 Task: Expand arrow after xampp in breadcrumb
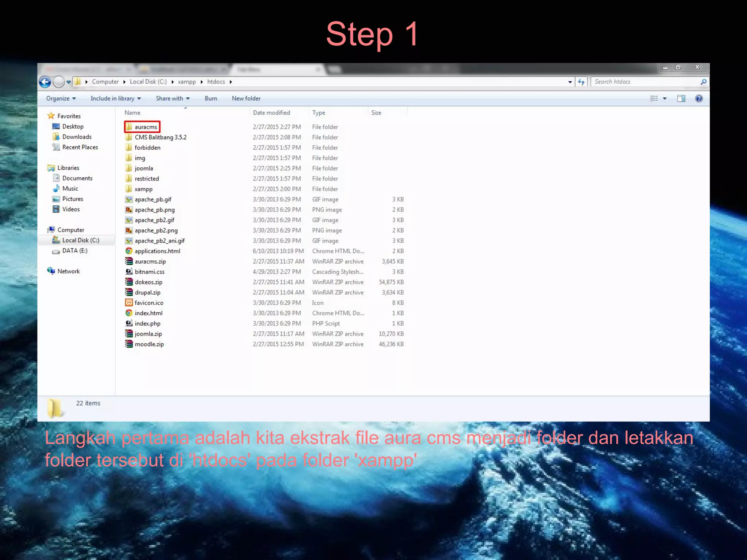pyautogui.click(x=202, y=82)
